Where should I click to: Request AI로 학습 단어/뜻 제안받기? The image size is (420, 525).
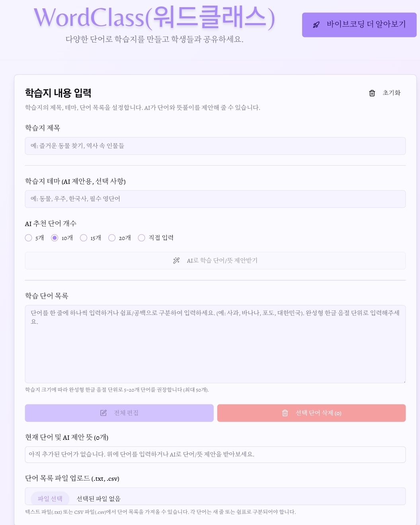215,260
